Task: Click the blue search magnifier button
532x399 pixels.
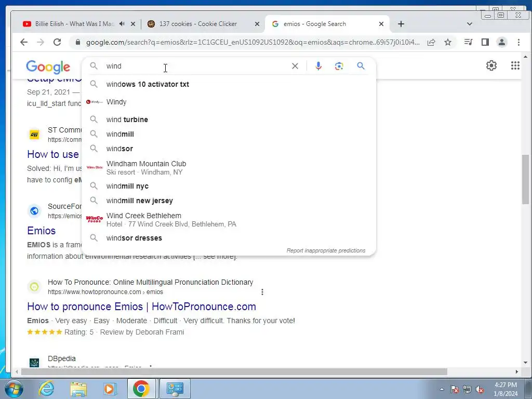Action: pyautogui.click(x=361, y=66)
